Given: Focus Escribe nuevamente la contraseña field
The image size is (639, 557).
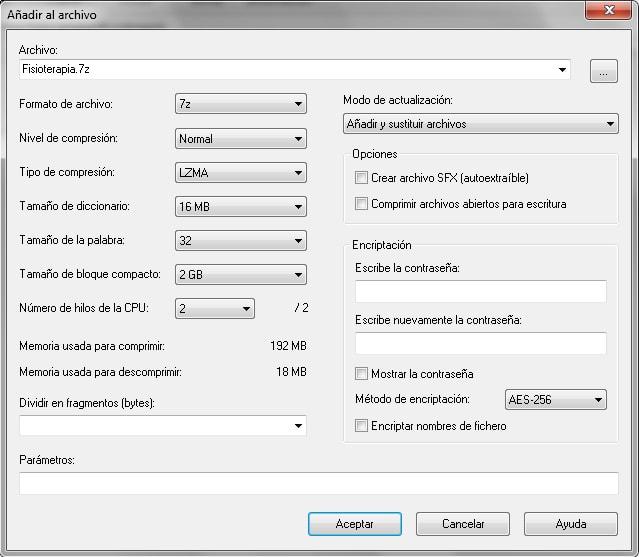Looking at the screenshot, I should (480, 343).
